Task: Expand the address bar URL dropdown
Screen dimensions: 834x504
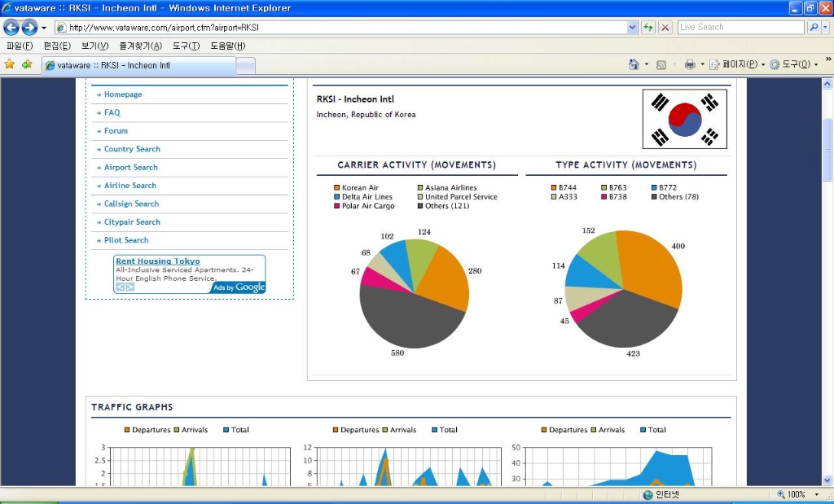Action: [x=633, y=27]
